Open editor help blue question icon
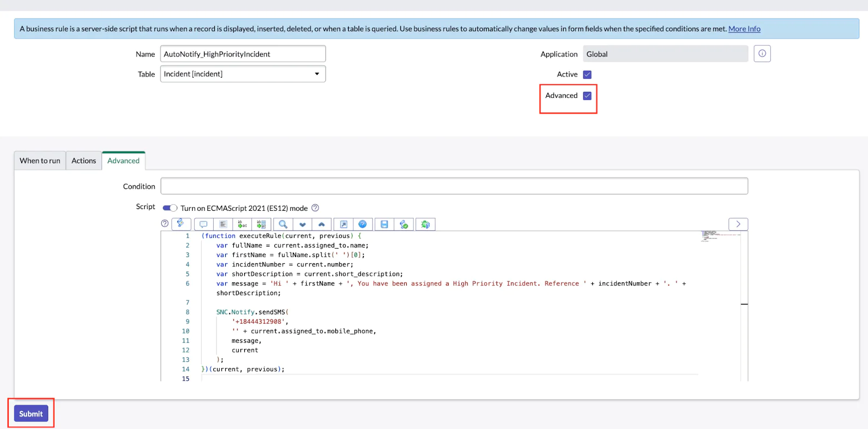Screen dimensions: 868x429 point(362,224)
